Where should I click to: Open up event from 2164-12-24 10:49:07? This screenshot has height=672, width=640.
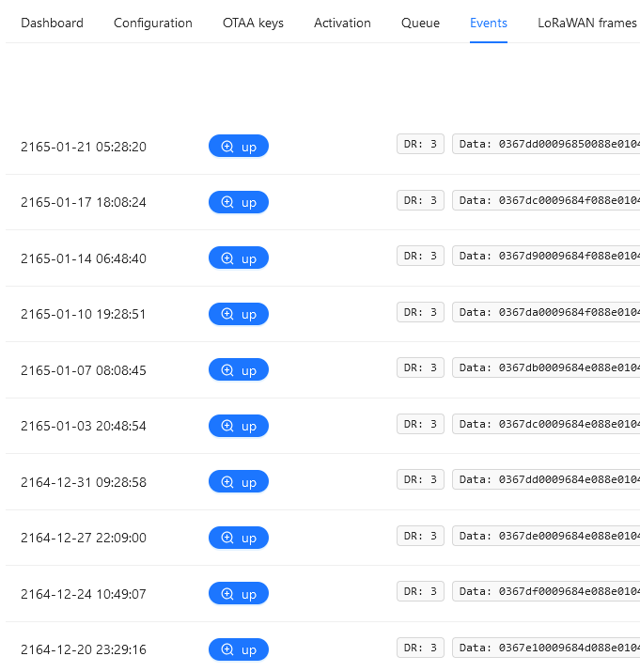239,594
